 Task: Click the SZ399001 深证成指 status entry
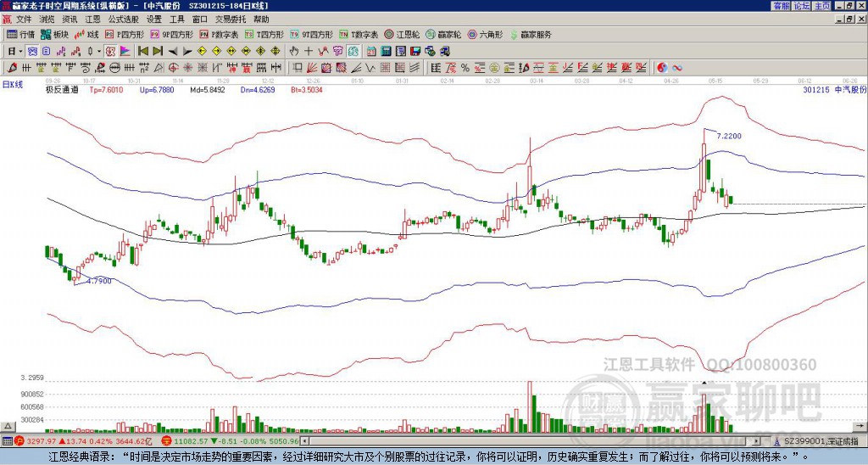[x=821, y=441]
